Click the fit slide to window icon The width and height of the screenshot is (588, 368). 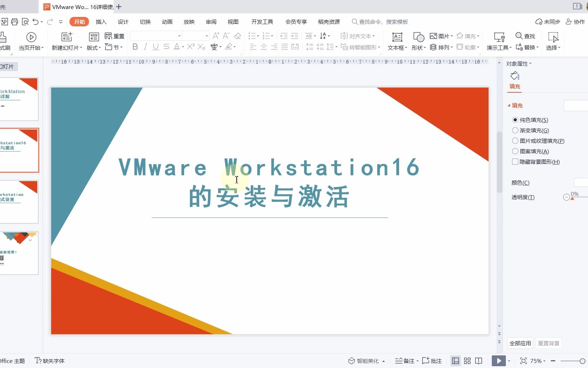[524, 361]
